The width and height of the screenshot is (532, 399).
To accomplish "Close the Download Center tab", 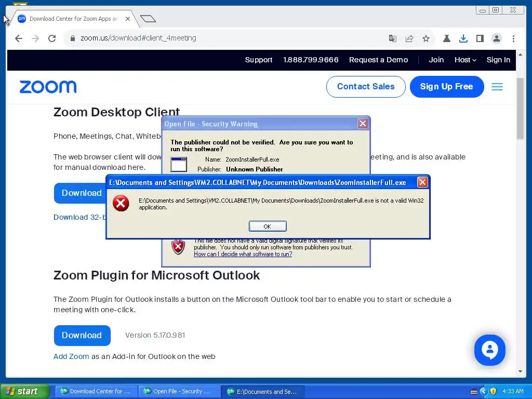I will (x=128, y=19).
